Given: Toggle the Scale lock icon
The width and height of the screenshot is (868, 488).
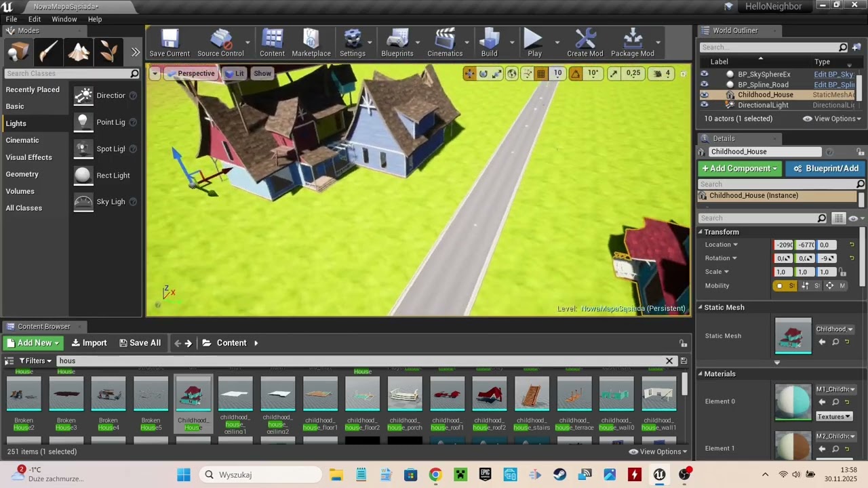Looking at the screenshot, I should [x=842, y=272].
